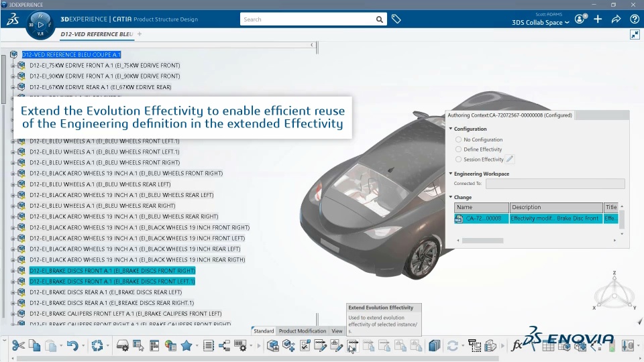Click the Change table horizontal scrollbar
644x362 pixels.
tap(482, 241)
